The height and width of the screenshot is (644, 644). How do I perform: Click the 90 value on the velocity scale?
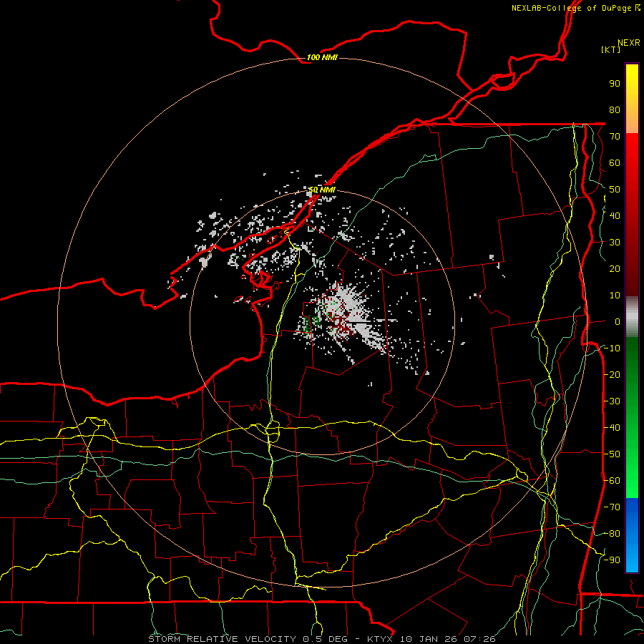pyautogui.click(x=615, y=84)
